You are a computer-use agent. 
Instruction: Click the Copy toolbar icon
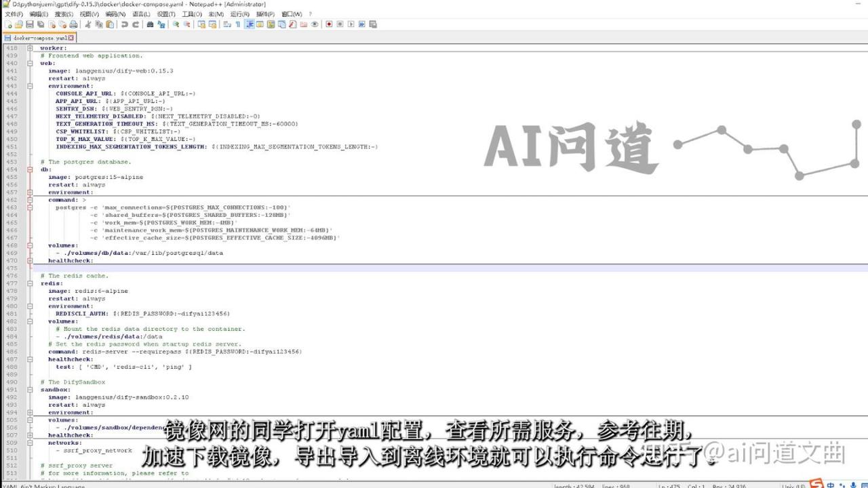click(x=98, y=24)
